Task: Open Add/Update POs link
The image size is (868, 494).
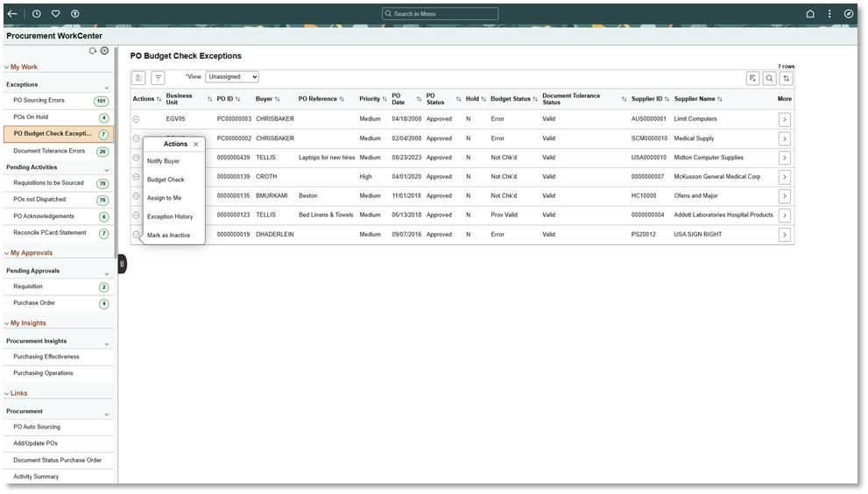Action: click(35, 443)
